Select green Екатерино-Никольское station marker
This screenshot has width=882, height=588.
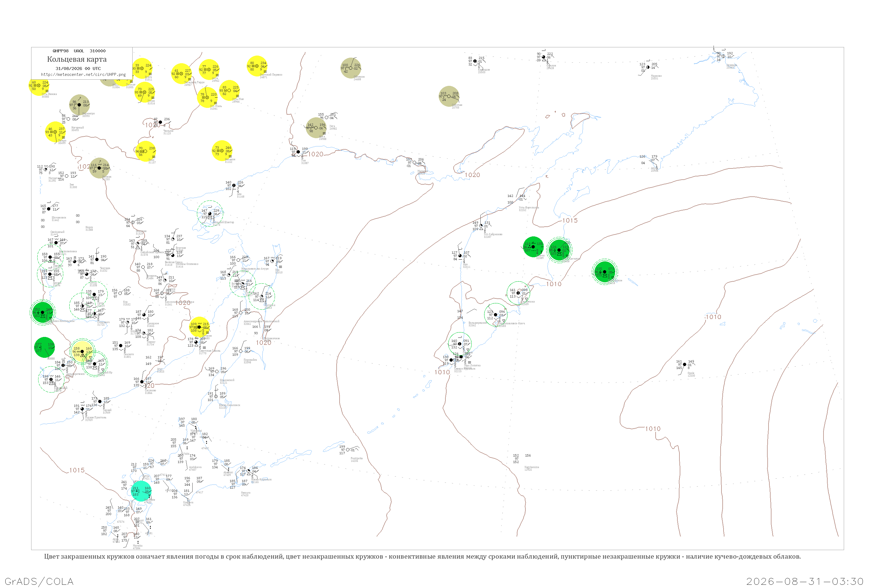pos(42,312)
